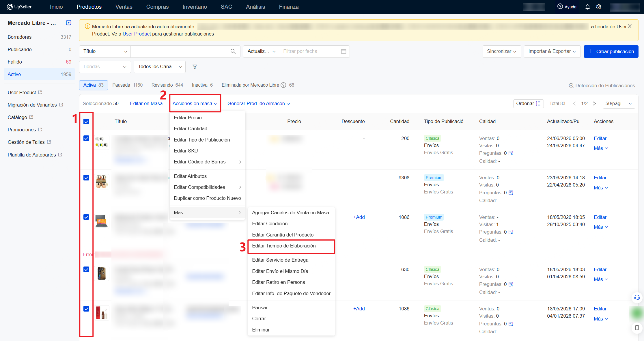Click the filter funnel icon
Image resolution: width=644 pixels, height=341 pixels.
195,67
